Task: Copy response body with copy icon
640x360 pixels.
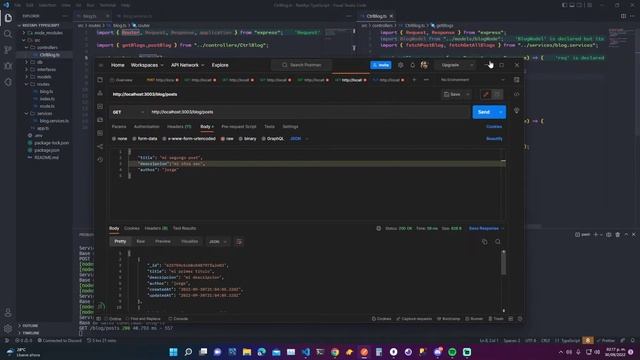Action: 484,242
